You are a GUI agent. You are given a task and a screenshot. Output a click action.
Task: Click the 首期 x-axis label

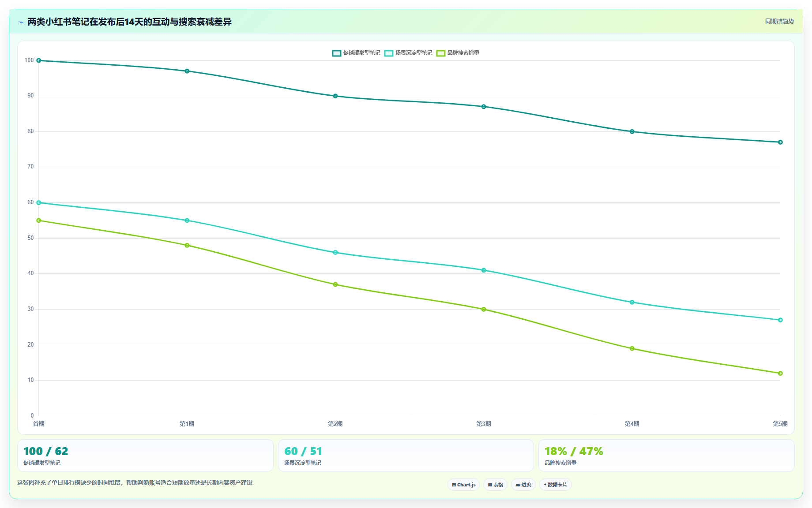click(39, 424)
